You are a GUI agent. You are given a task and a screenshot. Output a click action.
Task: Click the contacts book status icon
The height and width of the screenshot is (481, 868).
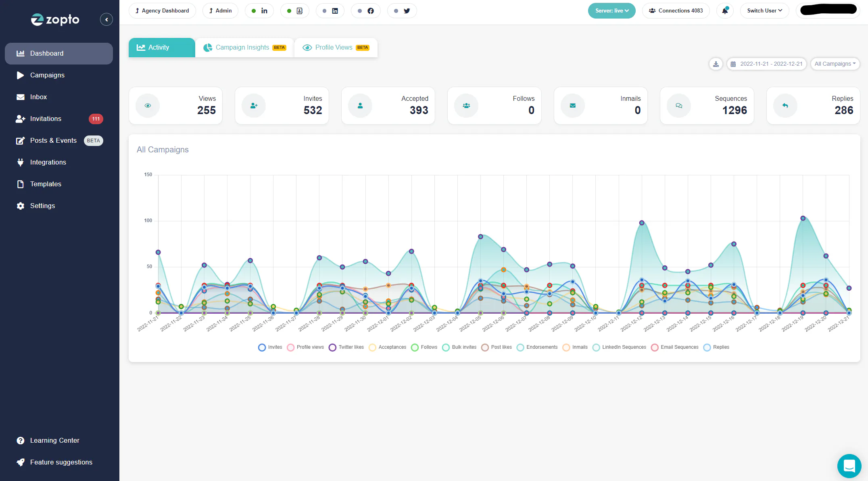tap(295, 11)
